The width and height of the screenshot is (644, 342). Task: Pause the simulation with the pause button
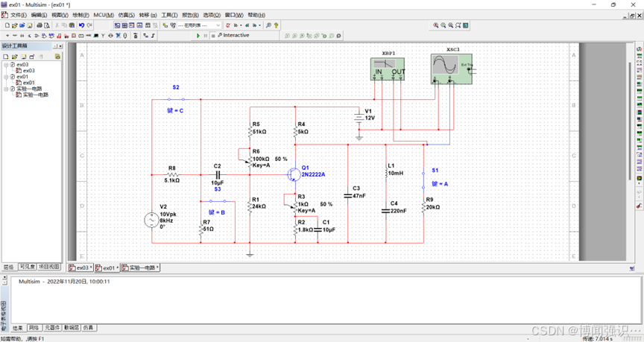point(206,36)
